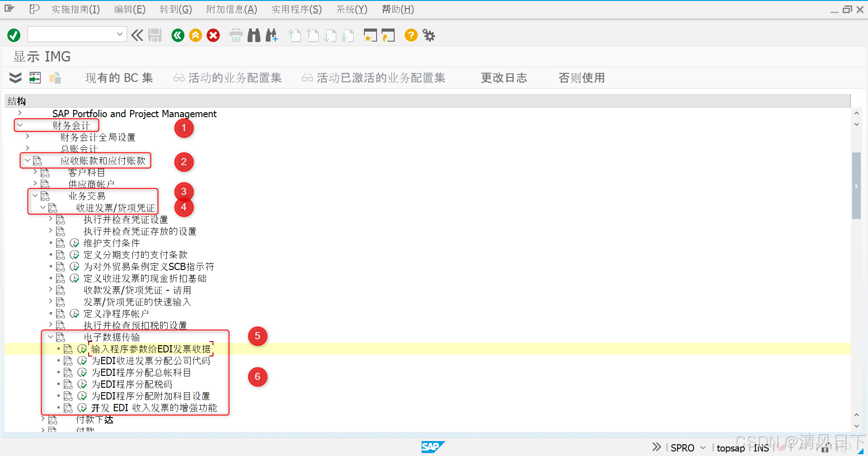Image resolution: width=868 pixels, height=456 pixels.
Task: Click the command field collapse double-arrow
Action: pyautogui.click(x=137, y=35)
